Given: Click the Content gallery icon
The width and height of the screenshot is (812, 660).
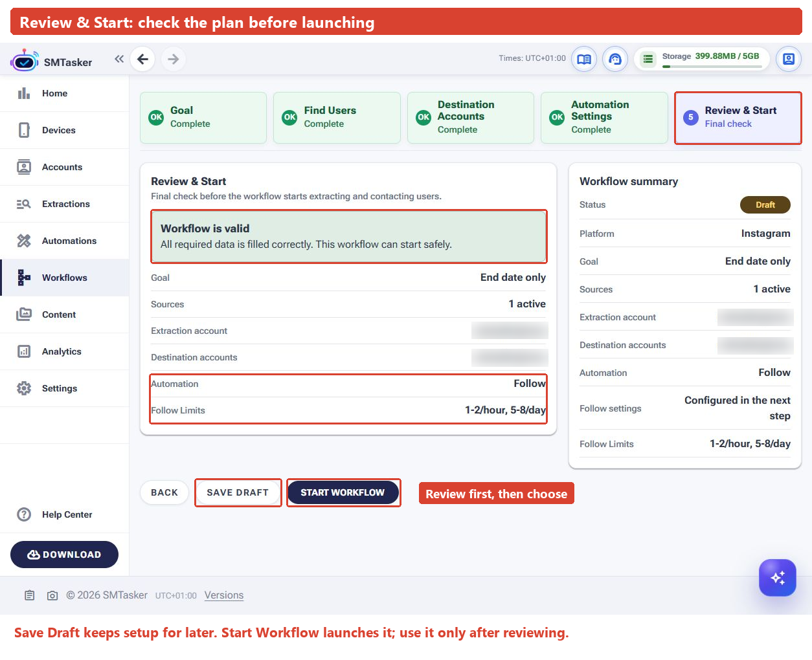Looking at the screenshot, I should [x=24, y=314].
